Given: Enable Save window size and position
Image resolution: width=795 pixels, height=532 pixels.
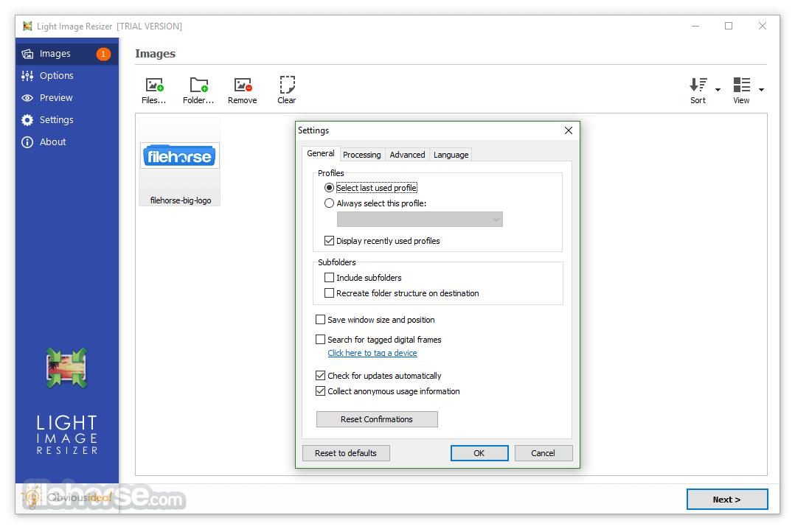Looking at the screenshot, I should click(x=320, y=320).
